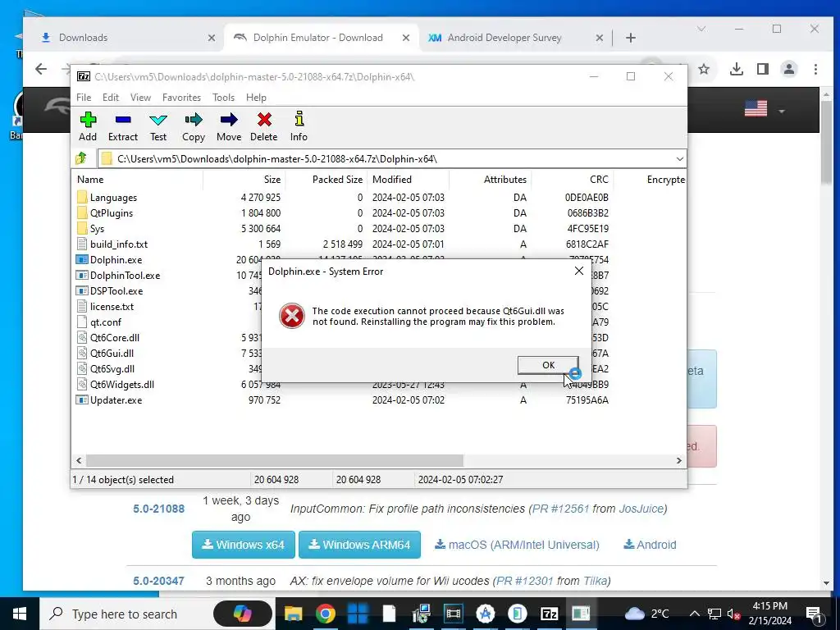The image size is (840, 630).
Task: Click the Android download link
Action: tap(650, 545)
